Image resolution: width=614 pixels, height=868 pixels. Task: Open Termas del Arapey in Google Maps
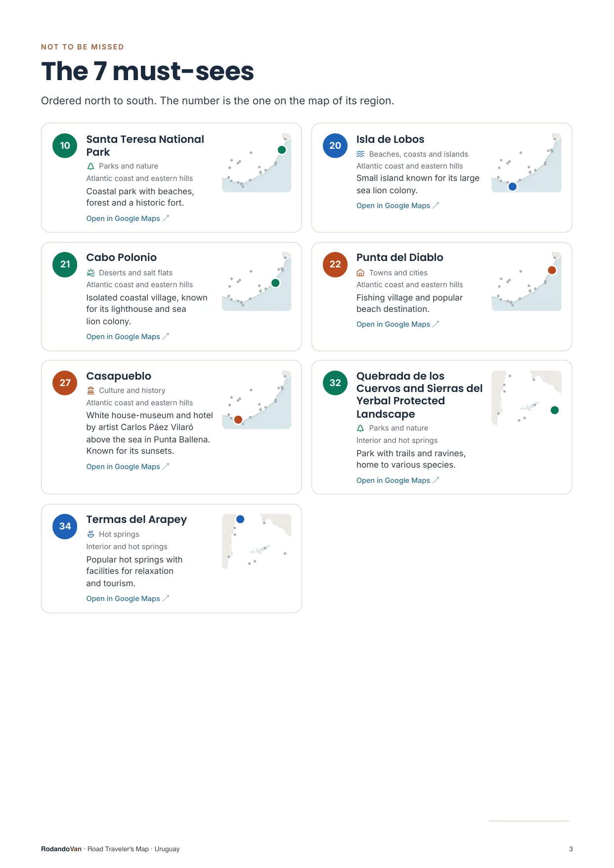128,599
